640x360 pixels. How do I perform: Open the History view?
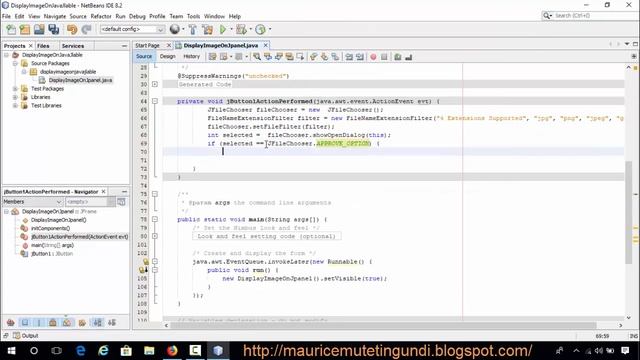coord(191,56)
